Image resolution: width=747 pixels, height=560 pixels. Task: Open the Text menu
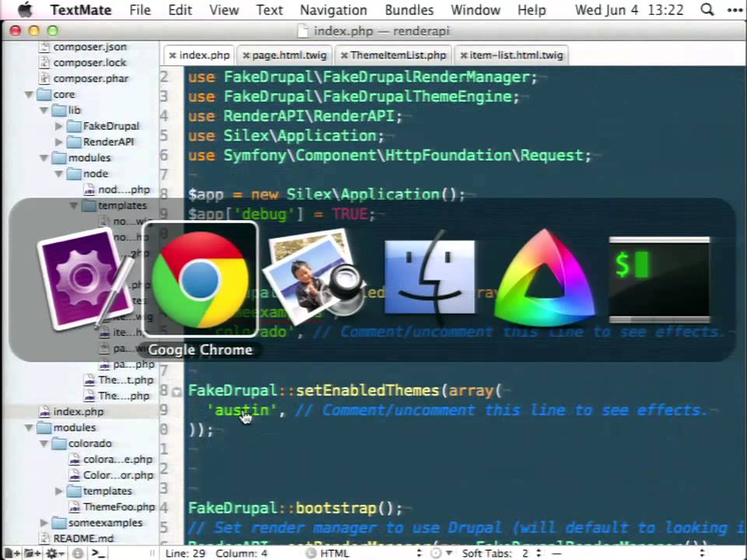click(x=269, y=9)
